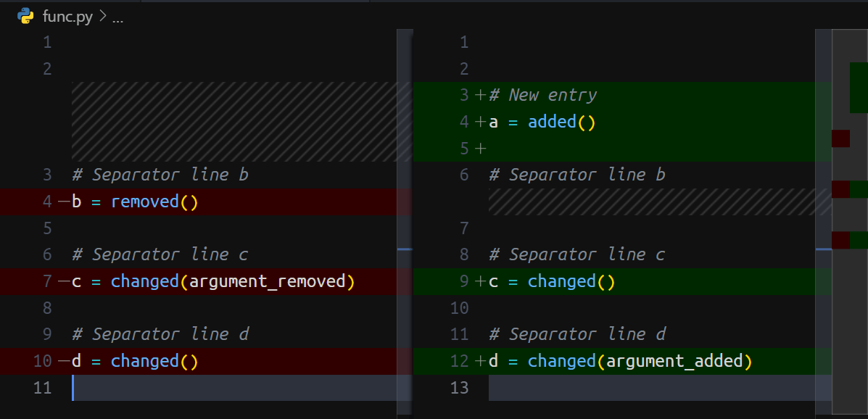Viewport: 868px width, 419px height.
Task: Click the blue range marker on the left scrollbar
Action: (403, 249)
